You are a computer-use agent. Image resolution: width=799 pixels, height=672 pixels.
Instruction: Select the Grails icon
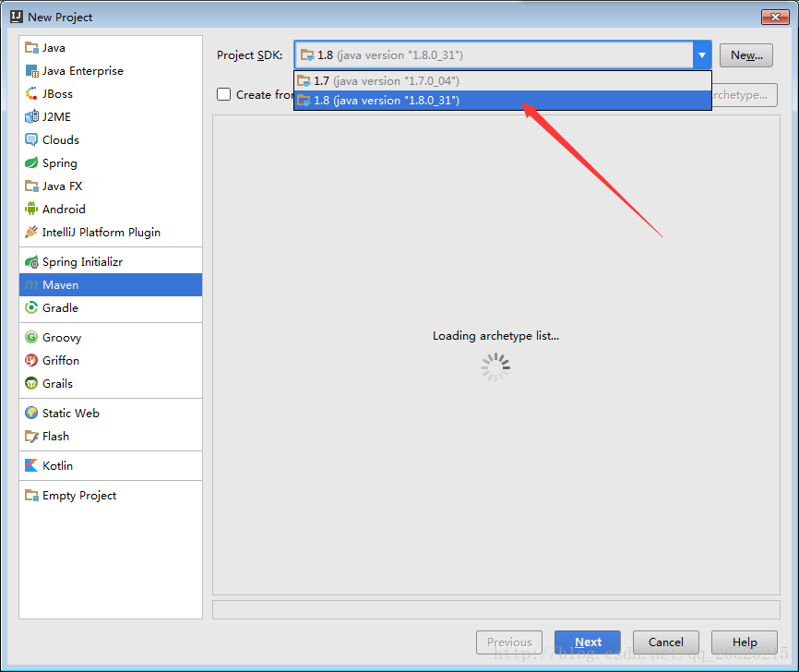click(x=31, y=383)
